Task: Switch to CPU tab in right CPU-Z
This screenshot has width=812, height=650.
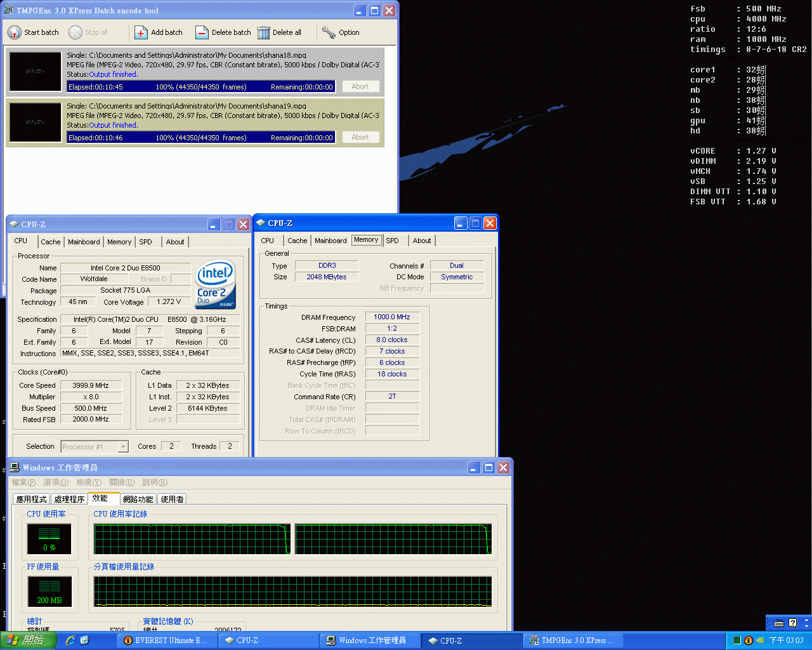Action: click(x=268, y=241)
